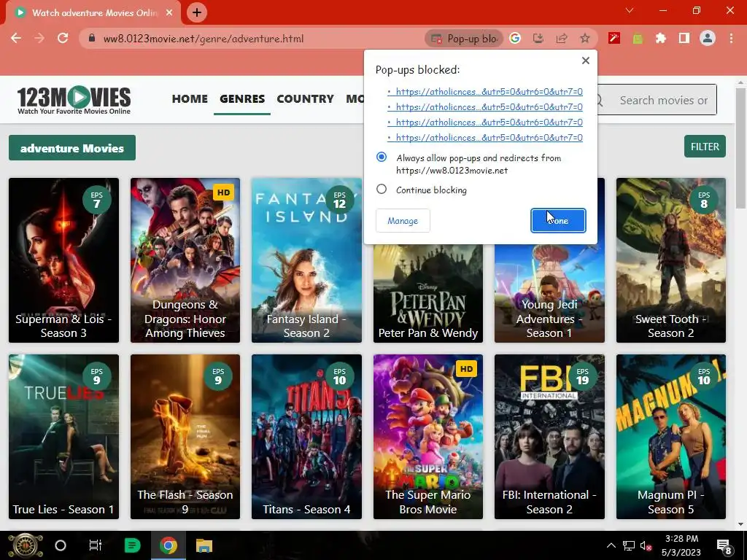Open Titans Season 4 poster
The height and width of the screenshot is (560, 747).
[307, 437]
